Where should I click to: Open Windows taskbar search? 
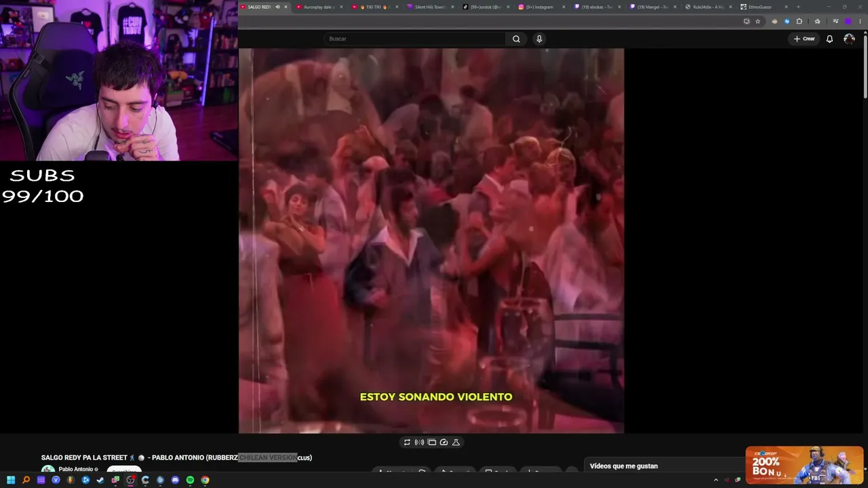(26, 480)
